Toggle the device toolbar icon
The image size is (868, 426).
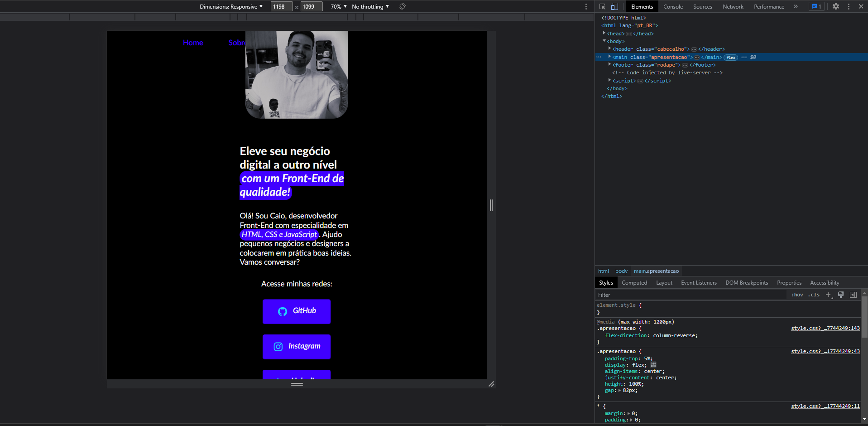[x=614, y=6]
